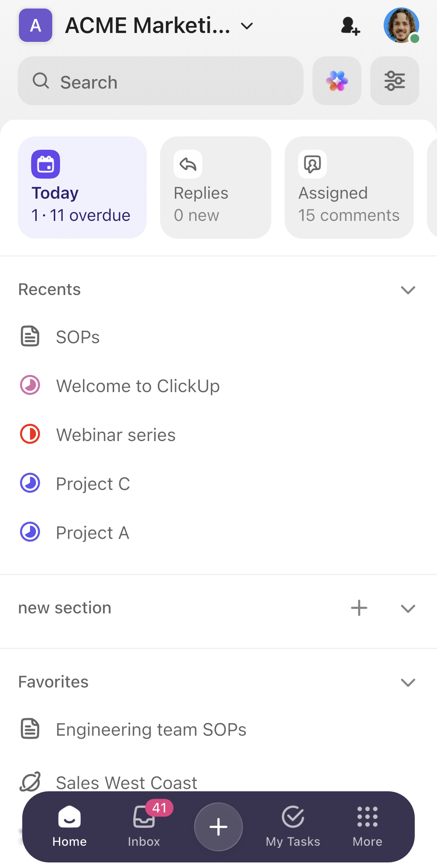The width and height of the screenshot is (437, 868).
Task: Tap the user profile avatar
Action: (x=401, y=25)
